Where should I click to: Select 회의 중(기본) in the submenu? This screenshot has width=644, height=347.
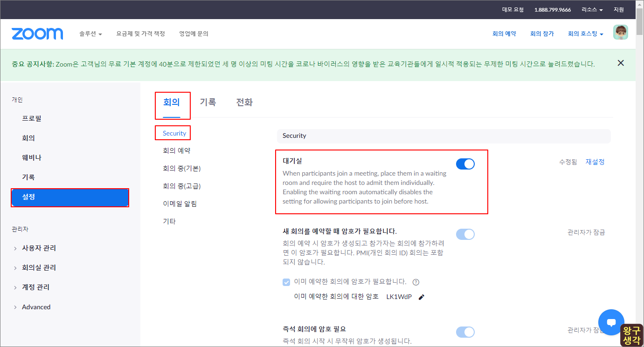[x=181, y=169]
